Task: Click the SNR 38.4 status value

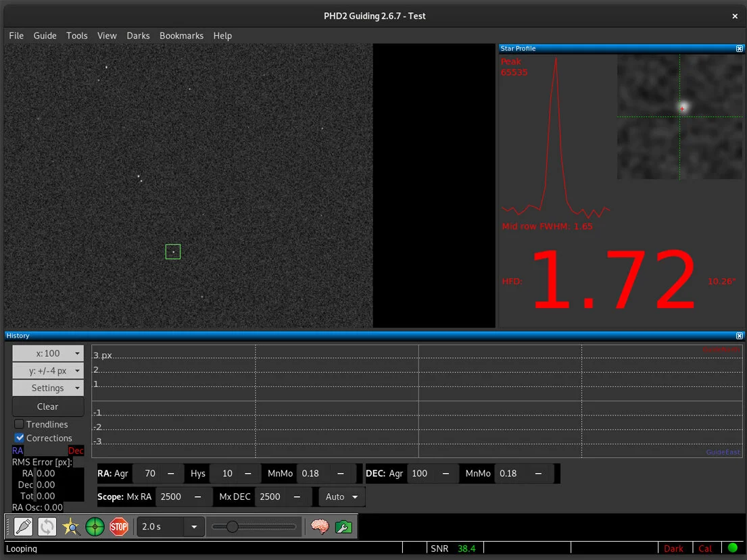Action: [x=466, y=549]
